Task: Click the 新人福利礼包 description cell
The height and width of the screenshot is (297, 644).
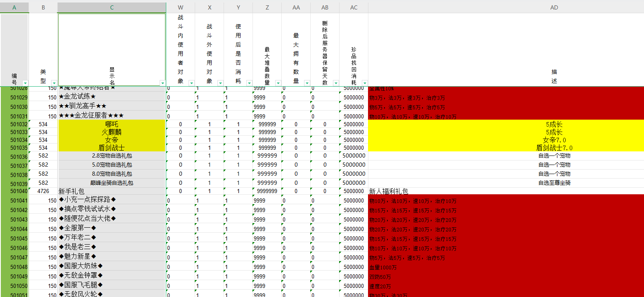Action: (505, 191)
